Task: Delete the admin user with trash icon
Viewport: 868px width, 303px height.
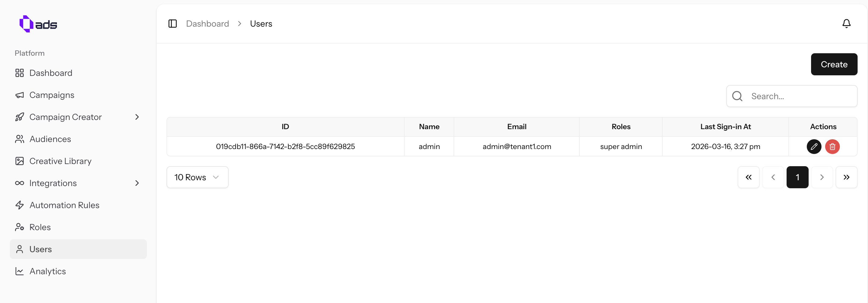Action: (x=832, y=147)
